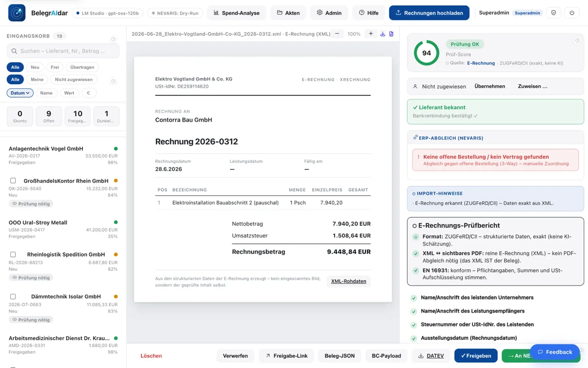The height and width of the screenshot is (368, 588).
Task: Tick the Rheinlogistik Spedition GmbH checkbox
Action: coord(13,255)
